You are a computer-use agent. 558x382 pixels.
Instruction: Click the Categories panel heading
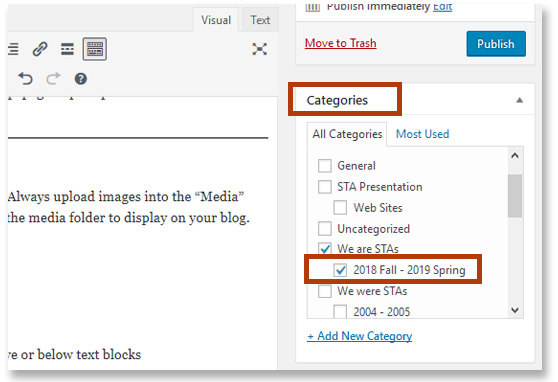point(337,100)
